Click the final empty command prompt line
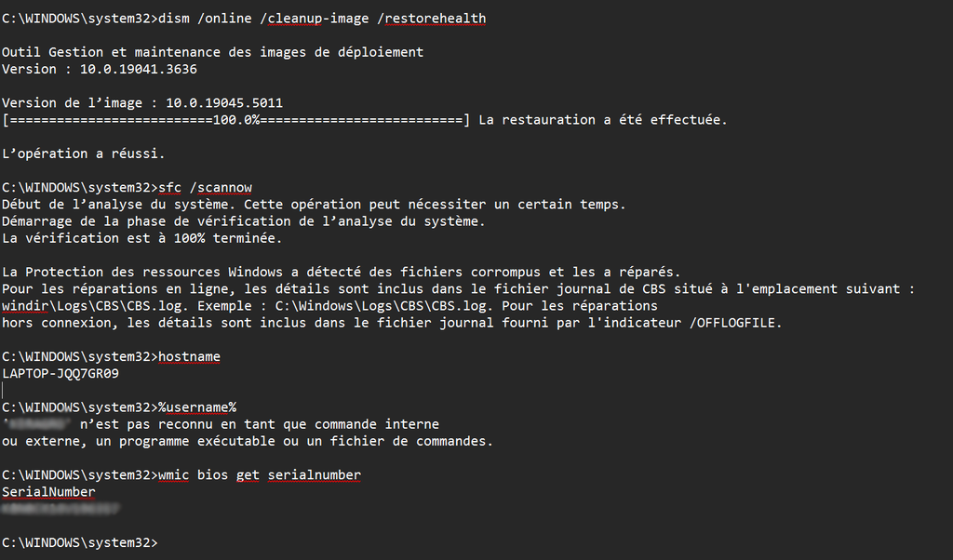Image resolution: width=953 pixels, height=560 pixels. [x=80, y=543]
